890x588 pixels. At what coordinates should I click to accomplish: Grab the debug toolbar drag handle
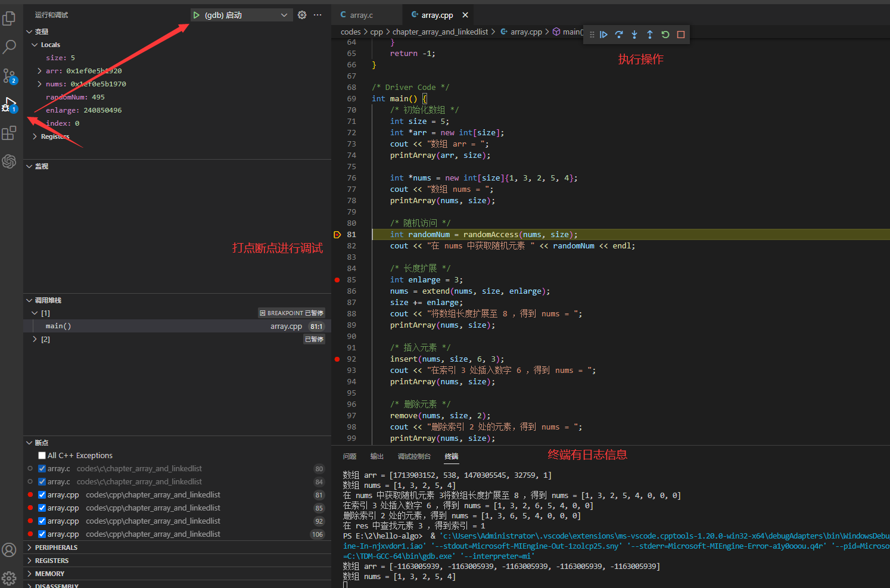[592, 35]
